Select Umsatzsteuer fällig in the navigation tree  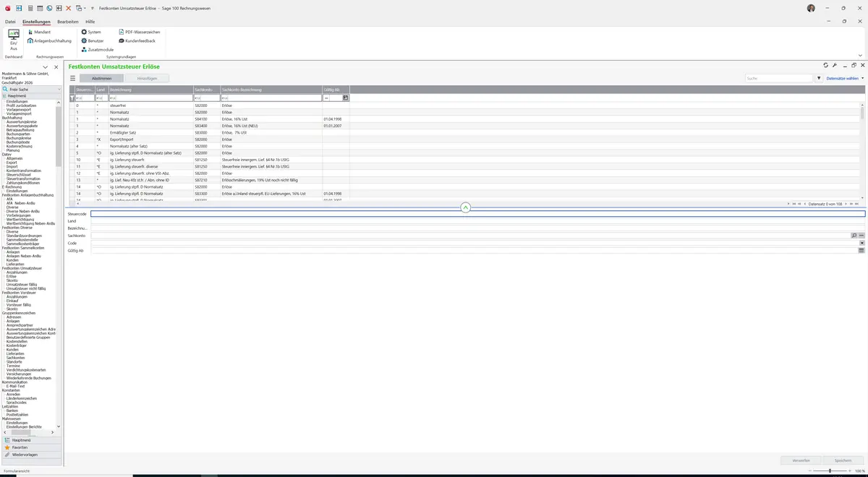(22, 284)
